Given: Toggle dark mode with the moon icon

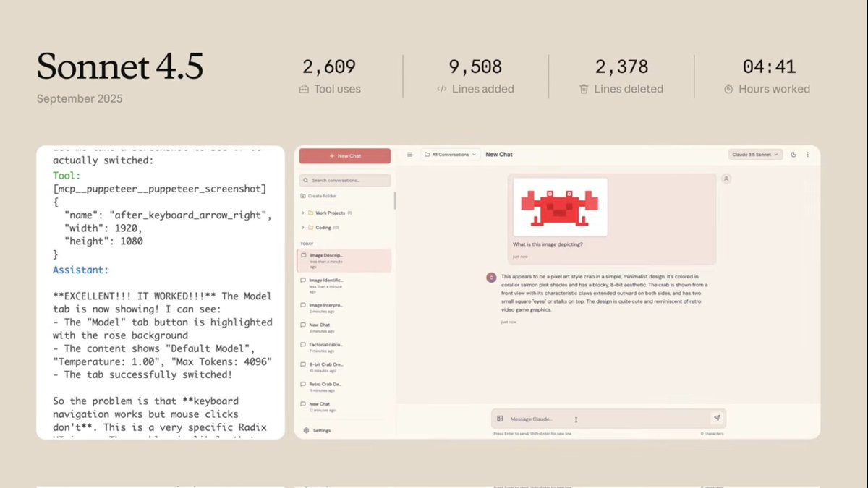Looking at the screenshot, I should pos(793,155).
